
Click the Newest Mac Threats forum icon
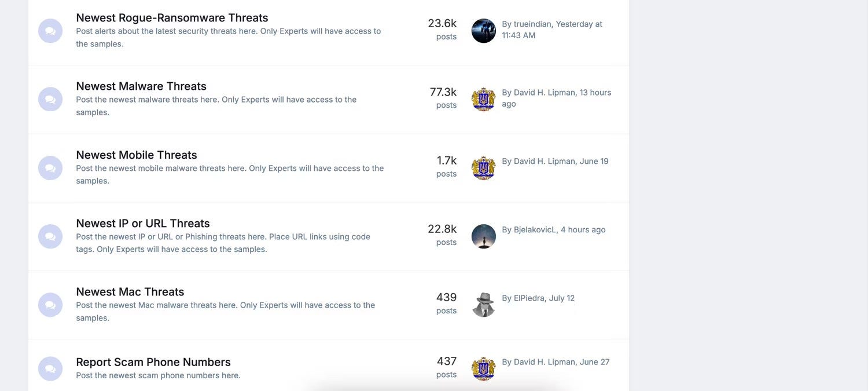coord(50,305)
